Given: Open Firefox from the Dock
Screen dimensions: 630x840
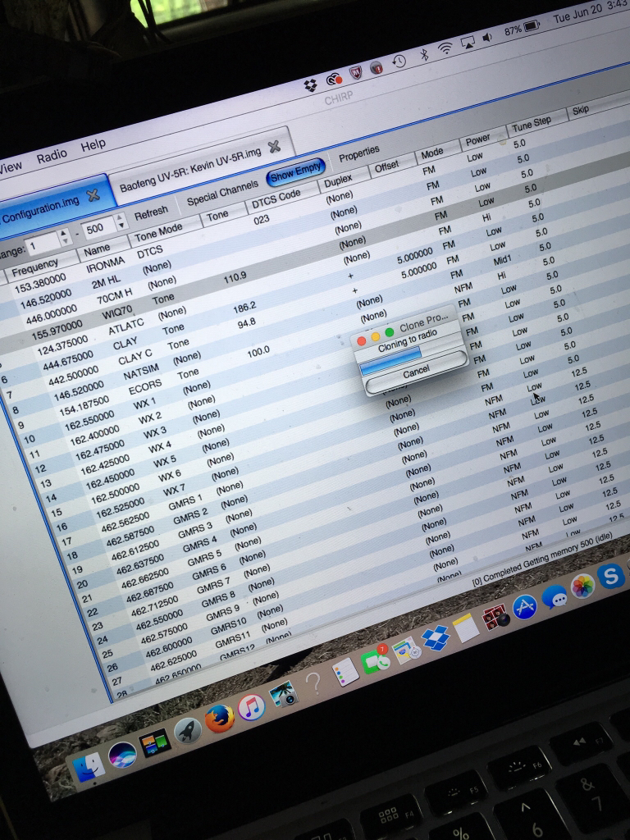Looking at the screenshot, I should tap(220, 719).
